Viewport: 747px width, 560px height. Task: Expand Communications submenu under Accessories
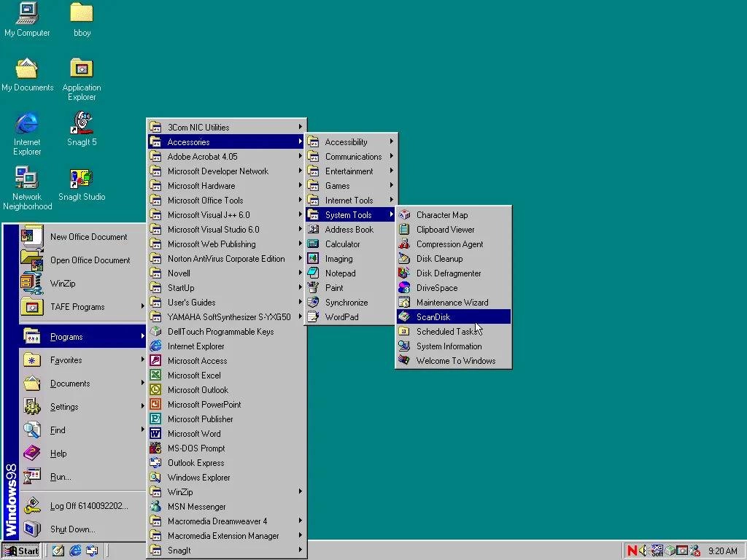(351, 156)
